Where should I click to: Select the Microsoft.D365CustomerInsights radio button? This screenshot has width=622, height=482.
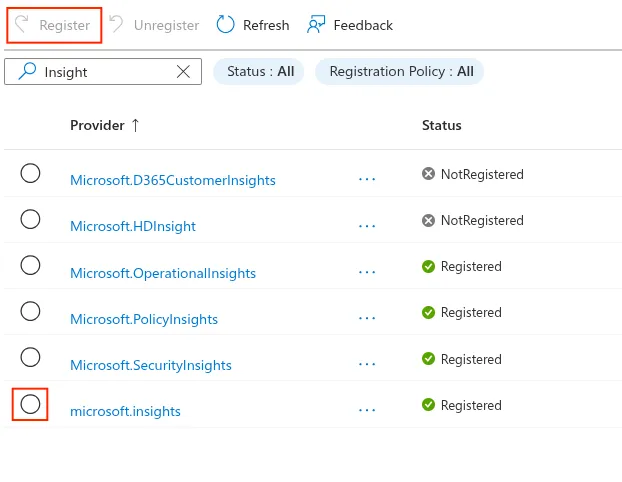(30, 173)
